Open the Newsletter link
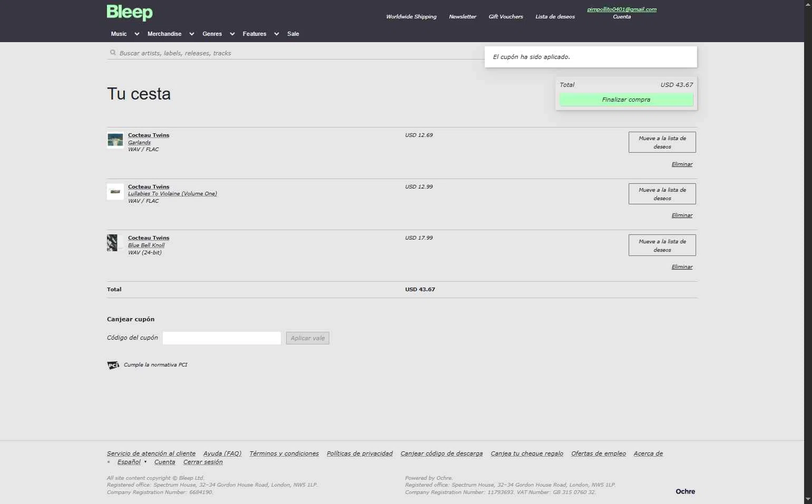 463,17
